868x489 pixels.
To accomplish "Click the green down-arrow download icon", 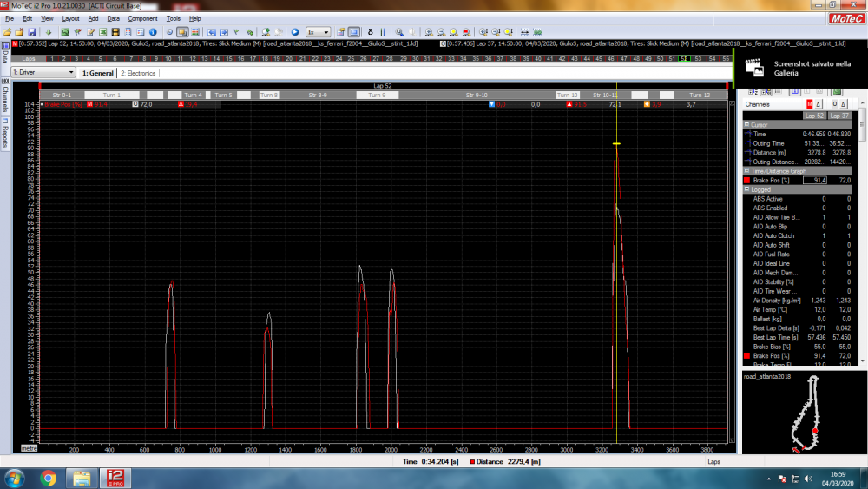I will 49,32.
